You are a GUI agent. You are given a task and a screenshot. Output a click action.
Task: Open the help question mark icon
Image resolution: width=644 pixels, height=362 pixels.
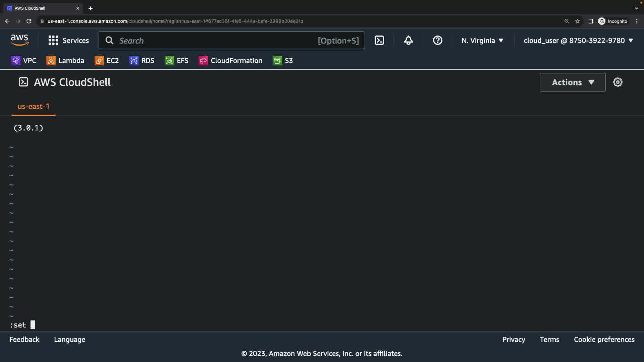pyautogui.click(x=437, y=41)
